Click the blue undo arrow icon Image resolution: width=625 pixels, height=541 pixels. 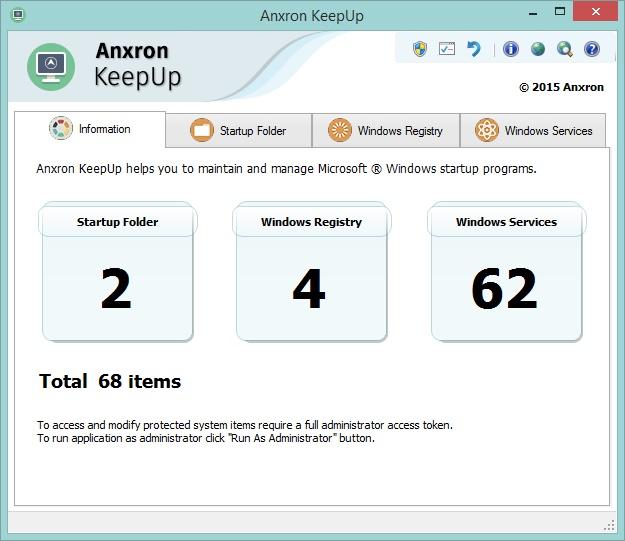tap(474, 49)
